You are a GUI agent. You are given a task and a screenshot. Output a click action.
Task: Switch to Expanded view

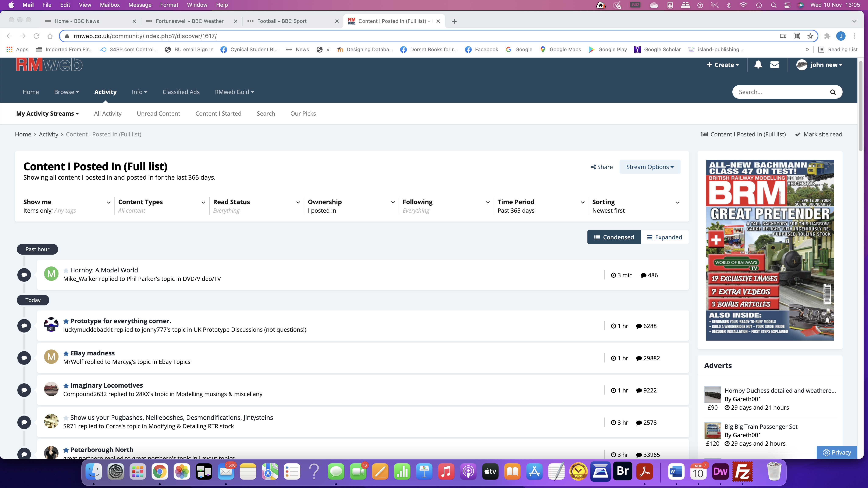(665, 237)
